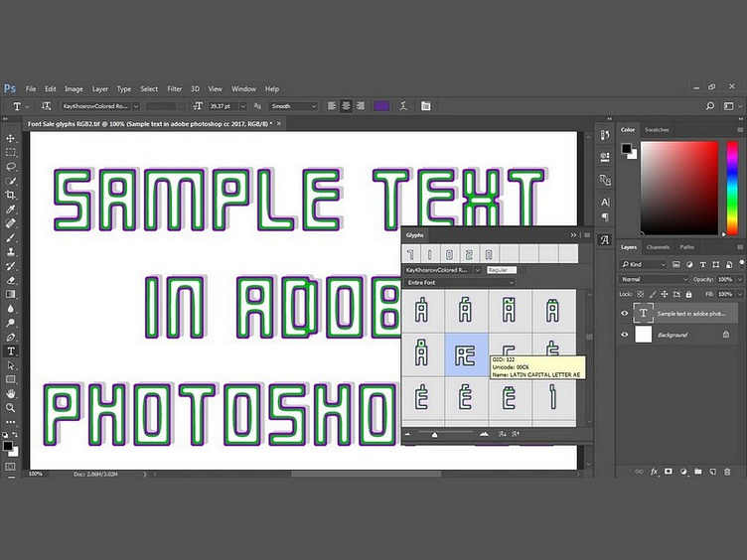Select the Horizontal Type tool in the toolbox
Viewport: 747px width, 560px height.
pos(11,351)
